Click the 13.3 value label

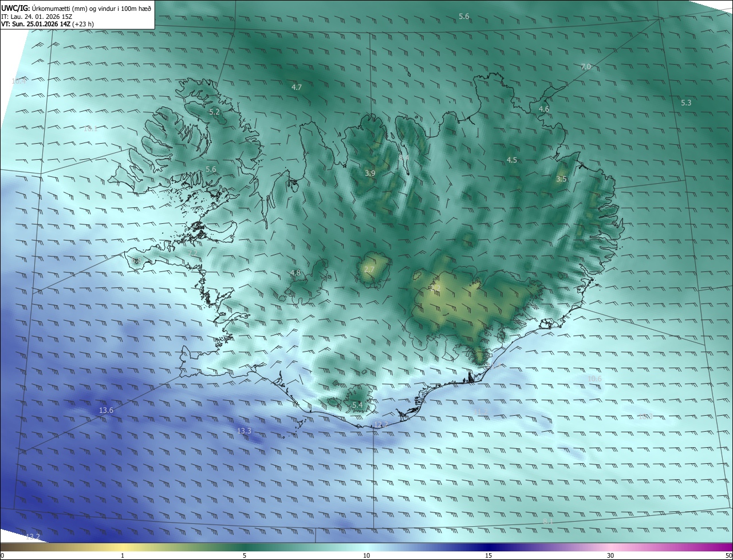point(245,431)
